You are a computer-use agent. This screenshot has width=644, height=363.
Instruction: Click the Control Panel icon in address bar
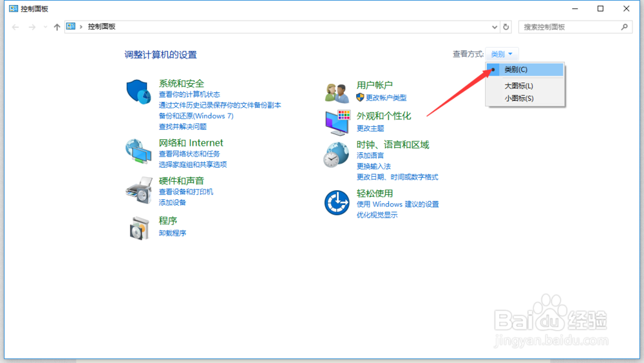71,26
